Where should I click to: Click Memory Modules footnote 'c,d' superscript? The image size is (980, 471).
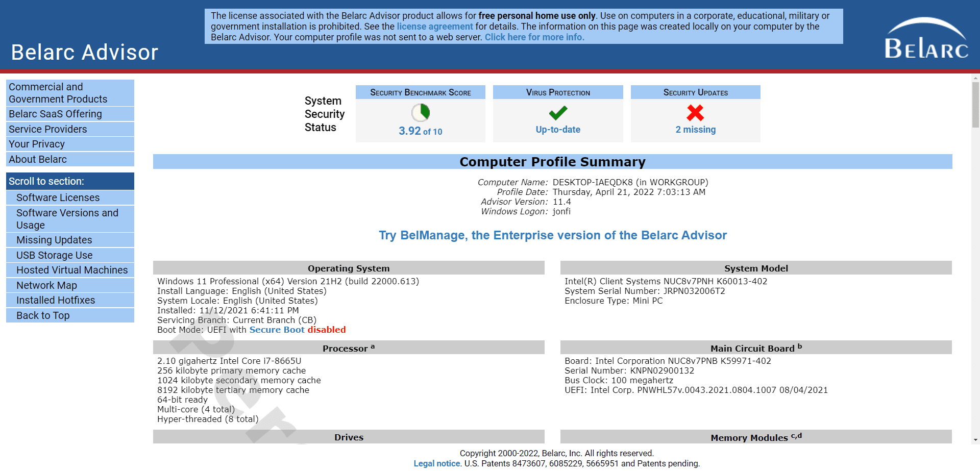coord(796,435)
